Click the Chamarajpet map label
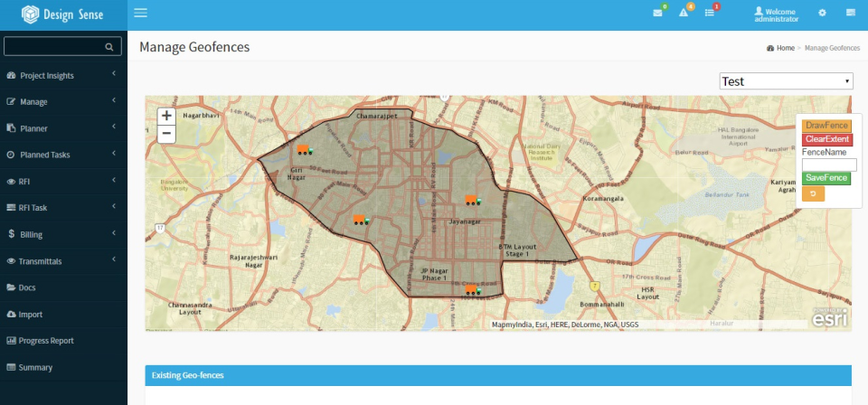This screenshot has width=868, height=405. coord(377,117)
